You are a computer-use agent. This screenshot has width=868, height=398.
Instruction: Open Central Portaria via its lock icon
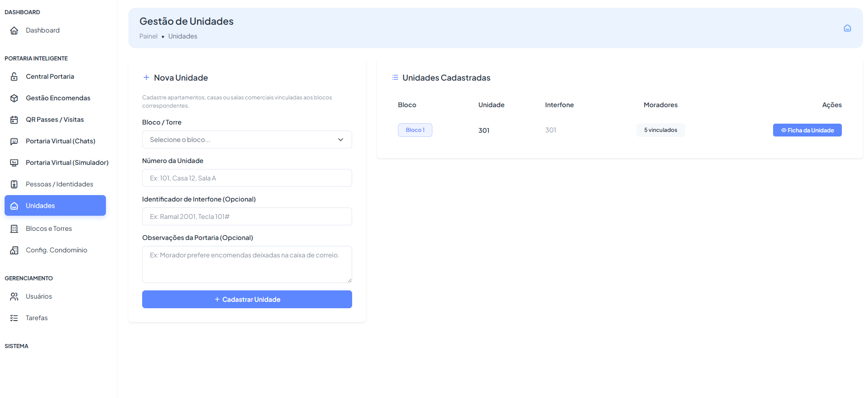tap(14, 76)
